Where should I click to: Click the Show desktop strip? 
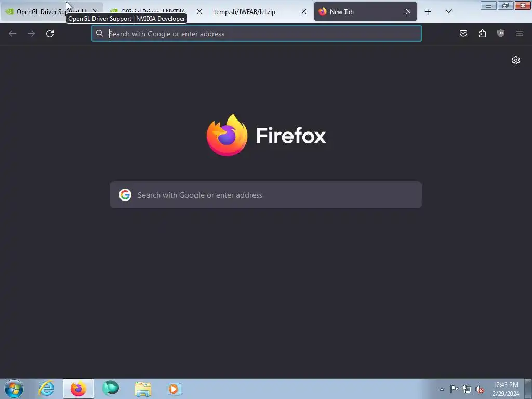[528, 389]
